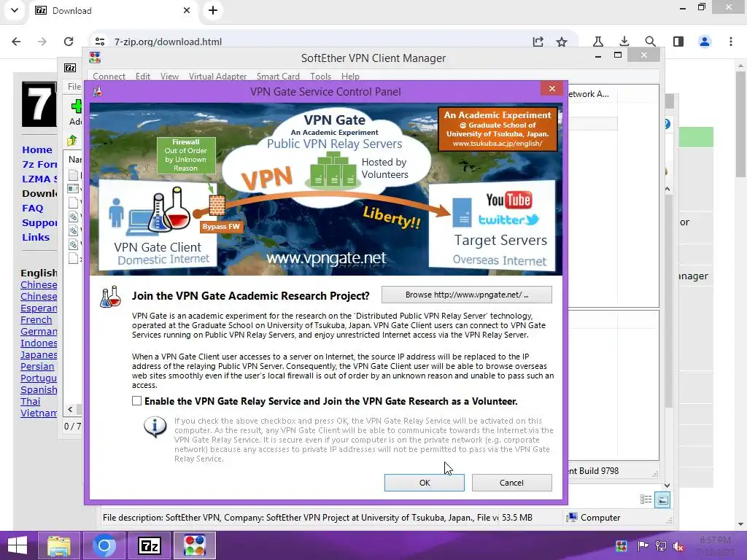Dismiss the dialog with Cancel button
The height and width of the screenshot is (560, 747).
[511, 483]
